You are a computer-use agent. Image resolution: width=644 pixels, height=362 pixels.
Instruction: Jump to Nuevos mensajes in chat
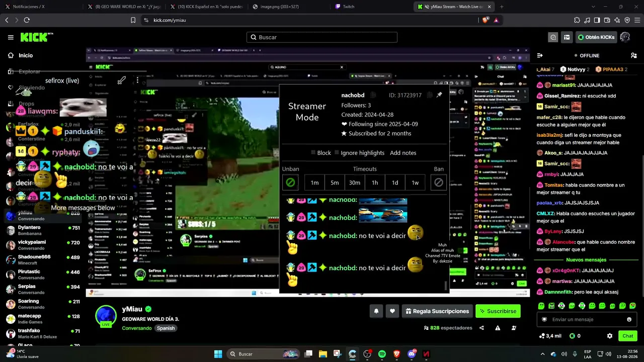point(586,260)
